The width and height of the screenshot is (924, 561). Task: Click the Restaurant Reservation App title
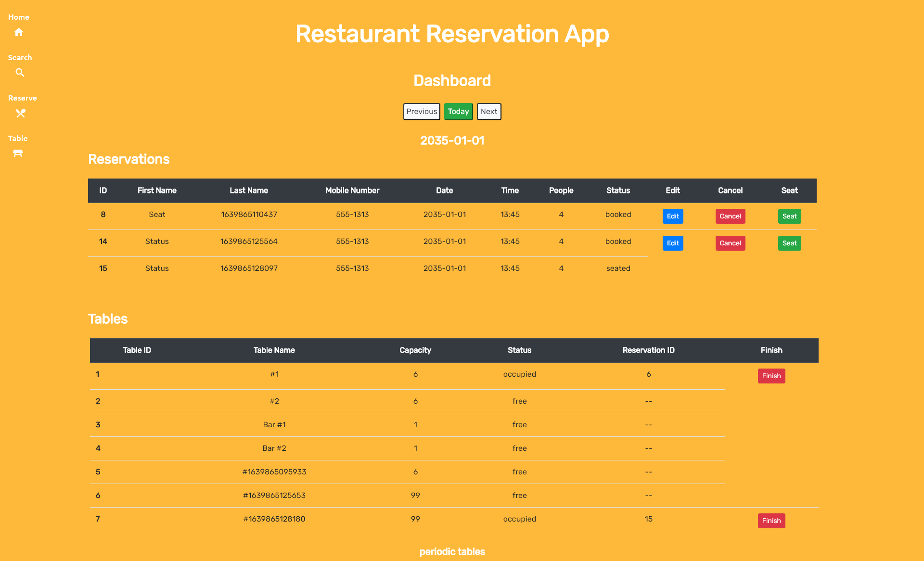(452, 34)
